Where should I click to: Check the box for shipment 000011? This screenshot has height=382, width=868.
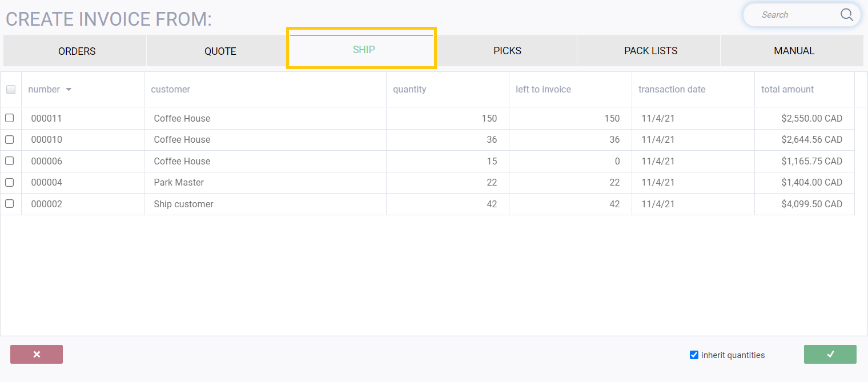click(x=10, y=118)
